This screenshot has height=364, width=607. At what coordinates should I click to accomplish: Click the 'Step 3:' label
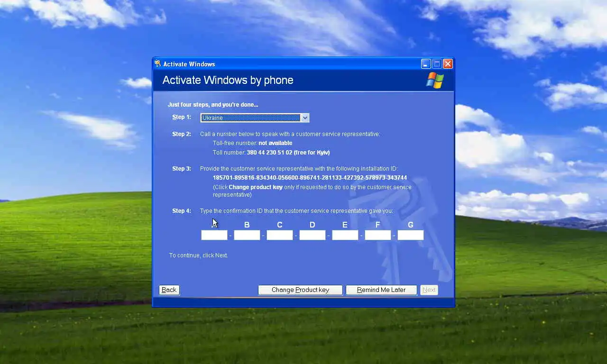pyautogui.click(x=182, y=169)
